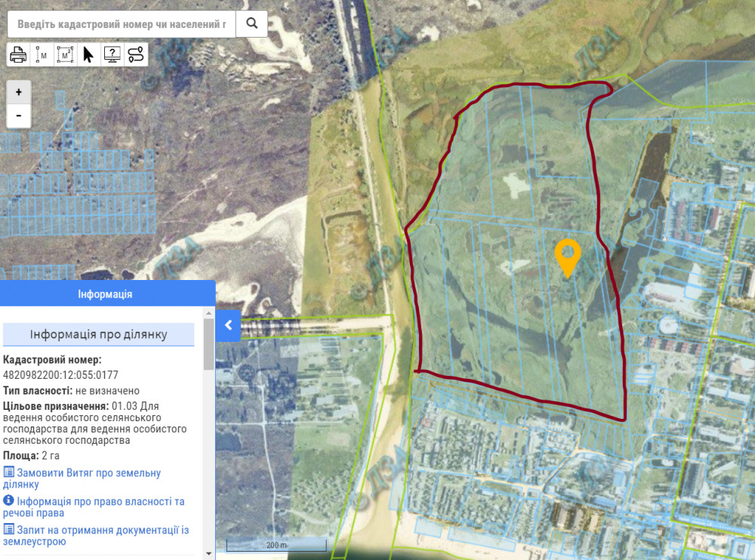The height and width of the screenshot is (560, 755).
Task: Select the route with pins tool
Action: [135, 54]
